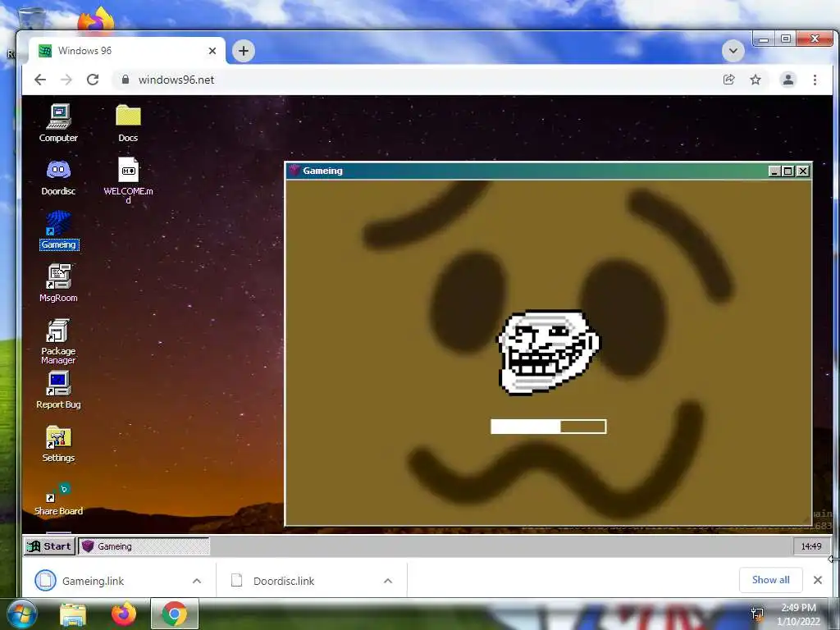840x630 pixels.
Task: Click the site lock icon in address bar
Action: click(x=126, y=80)
